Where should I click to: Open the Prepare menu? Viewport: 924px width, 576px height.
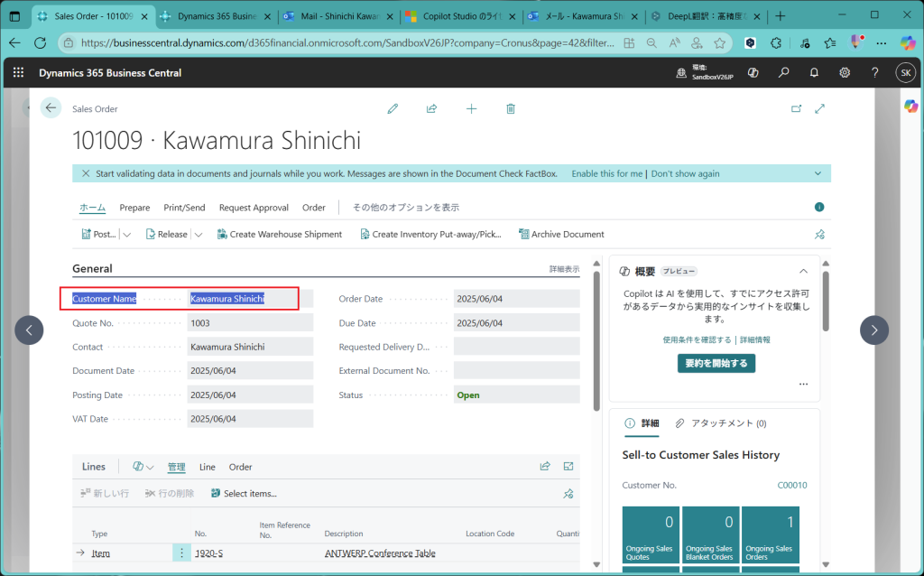(x=134, y=208)
